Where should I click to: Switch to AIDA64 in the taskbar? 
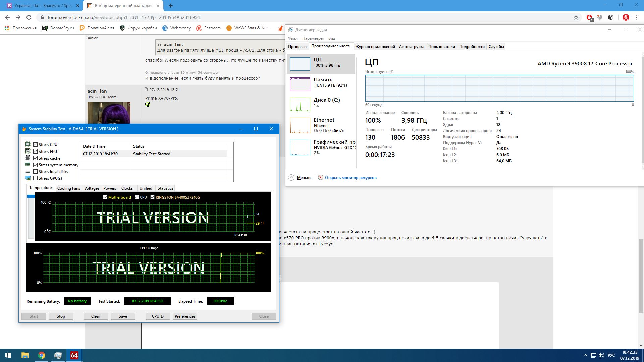(x=74, y=355)
